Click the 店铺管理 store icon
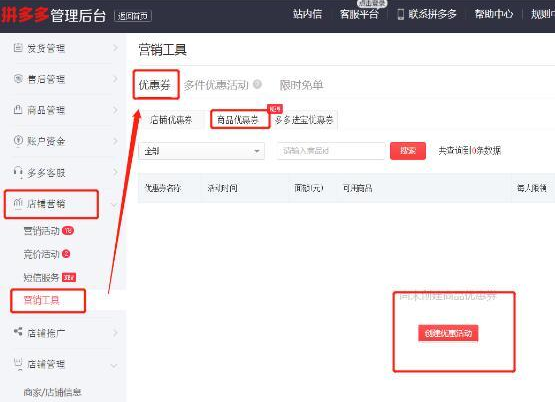Viewport: 555px width, 402px height. (18, 363)
